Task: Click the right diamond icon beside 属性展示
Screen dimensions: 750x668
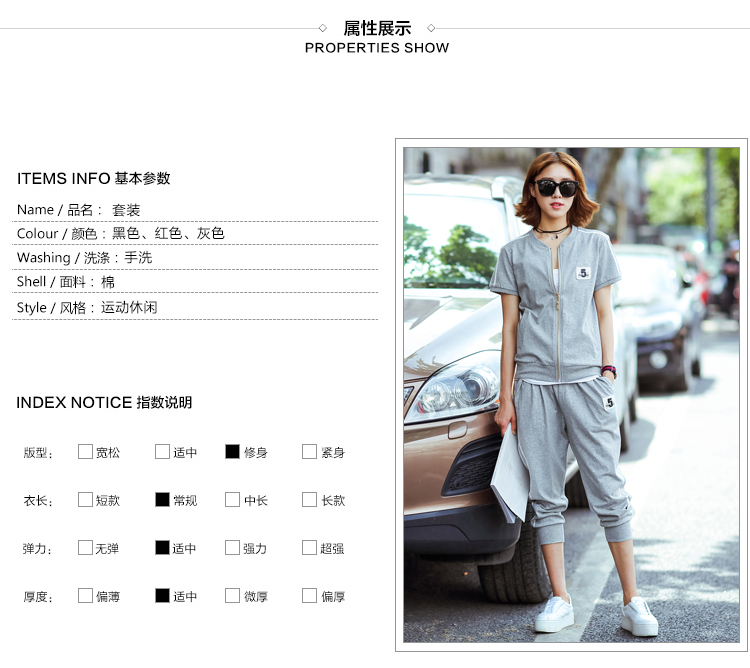Action: pyautogui.click(x=431, y=28)
